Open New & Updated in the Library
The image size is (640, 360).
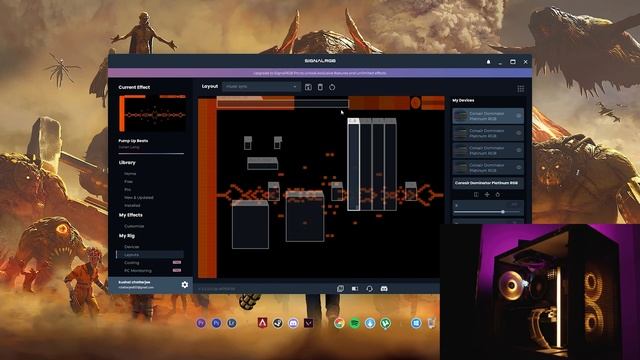(139, 198)
